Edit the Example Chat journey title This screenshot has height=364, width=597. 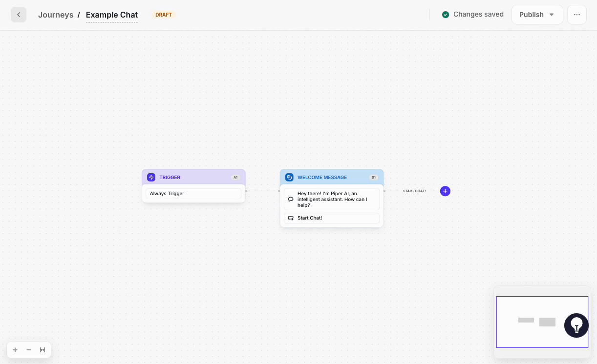(112, 15)
